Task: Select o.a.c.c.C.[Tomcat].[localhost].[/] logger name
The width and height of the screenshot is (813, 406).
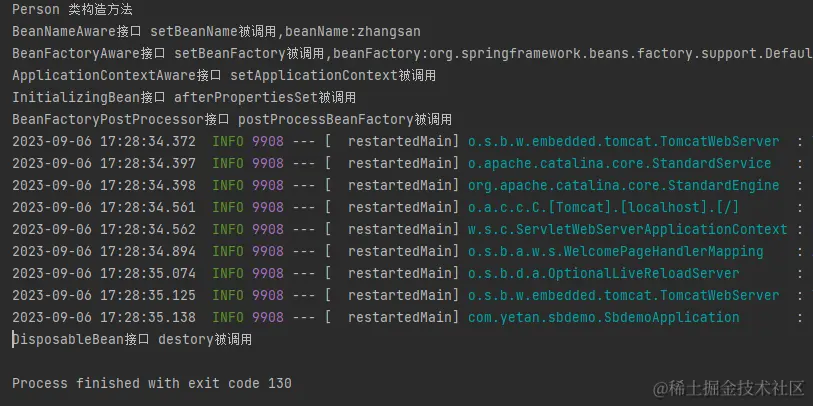Action: click(603, 207)
